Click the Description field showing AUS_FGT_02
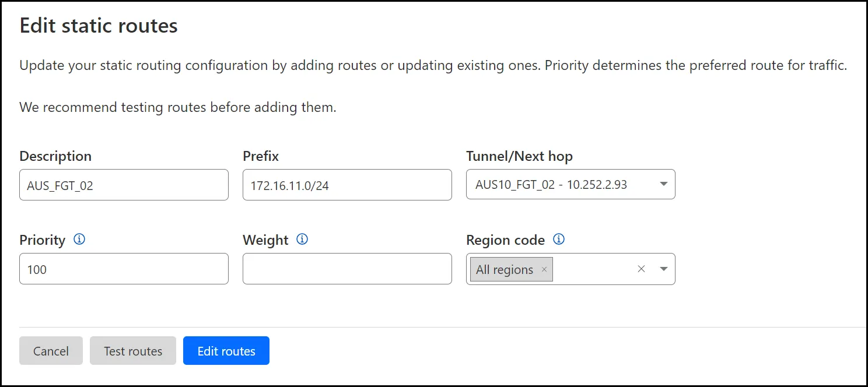868x387 pixels. (x=124, y=184)
